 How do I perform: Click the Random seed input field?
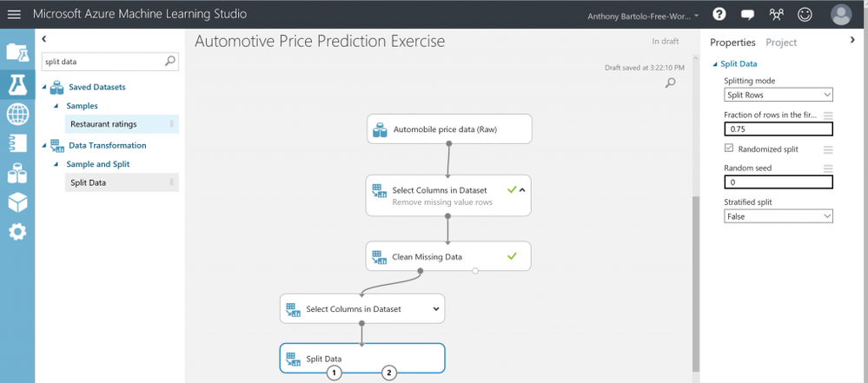(778, 182)
